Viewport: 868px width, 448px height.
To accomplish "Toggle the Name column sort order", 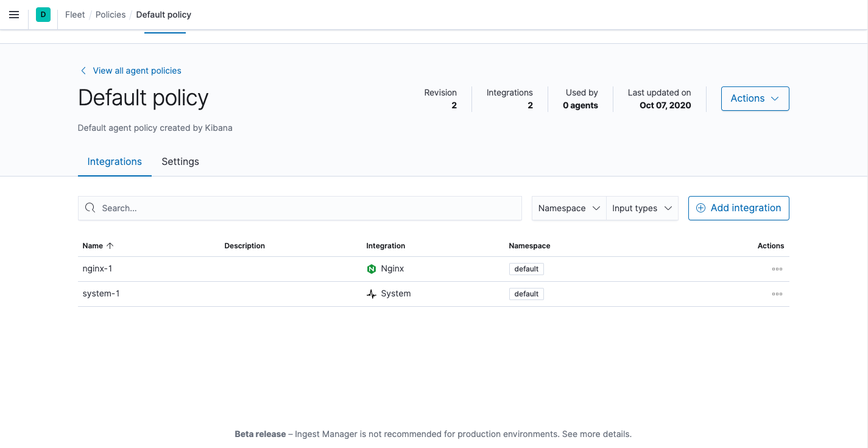I will [x=98, y=245].
